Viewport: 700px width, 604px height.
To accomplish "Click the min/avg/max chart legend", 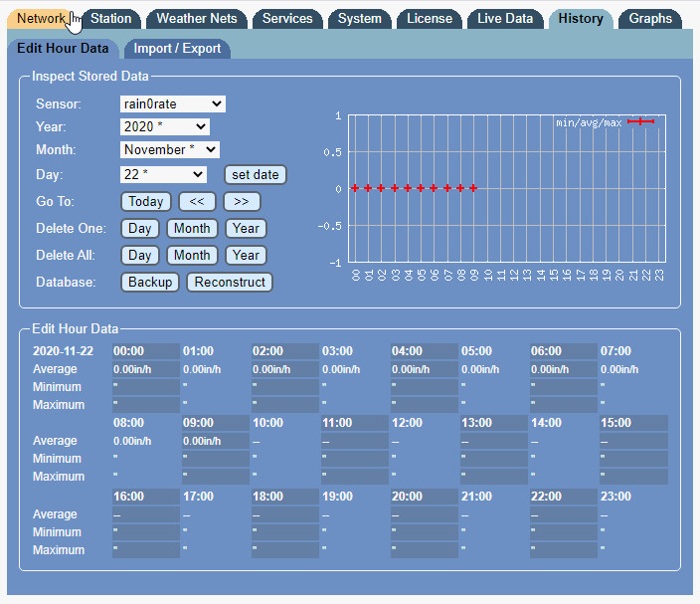I will pos(605,122).
